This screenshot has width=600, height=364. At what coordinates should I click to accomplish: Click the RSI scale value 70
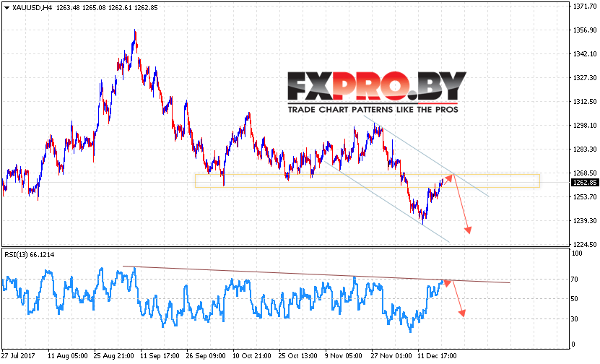tap(574, 279)
